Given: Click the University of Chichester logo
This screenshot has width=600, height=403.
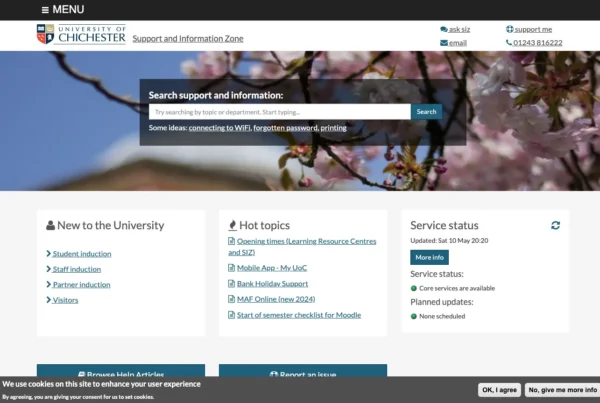Looking at the screenshot, I should 81,34.
